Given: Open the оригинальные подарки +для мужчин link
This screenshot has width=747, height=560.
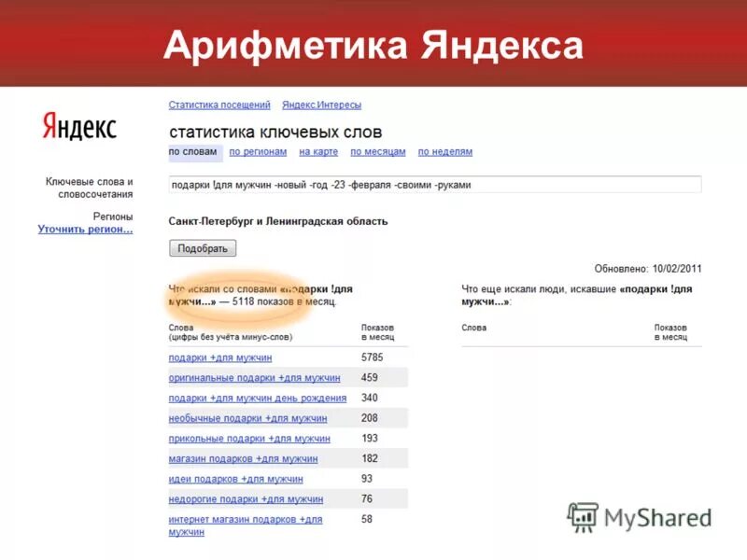Looking at the screenshot, I should [254, 378].
